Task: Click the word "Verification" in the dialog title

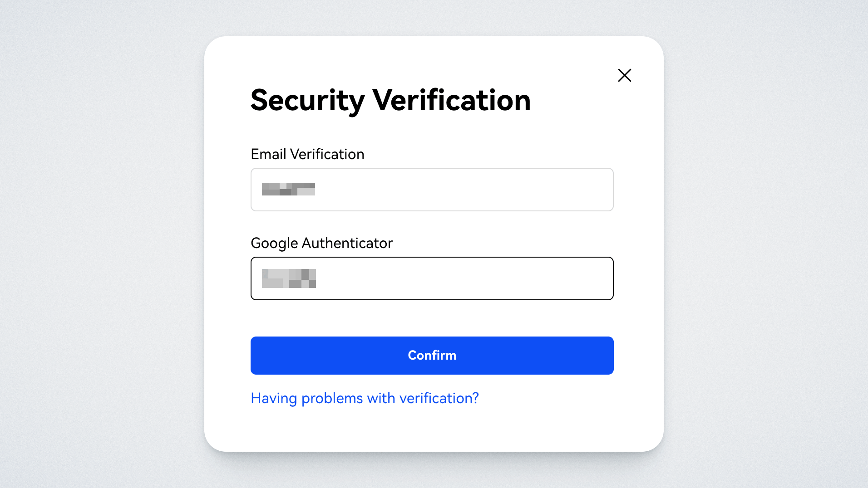Action: coord(451,100)
